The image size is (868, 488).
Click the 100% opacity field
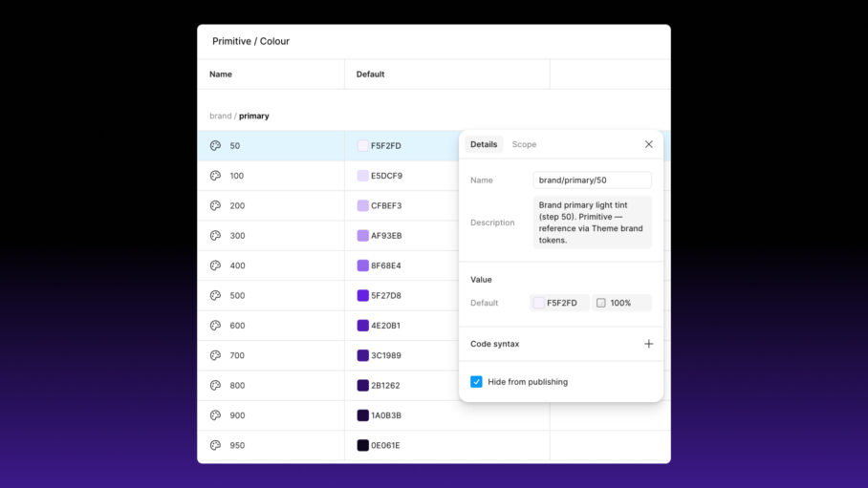click(x=621, y=303)
